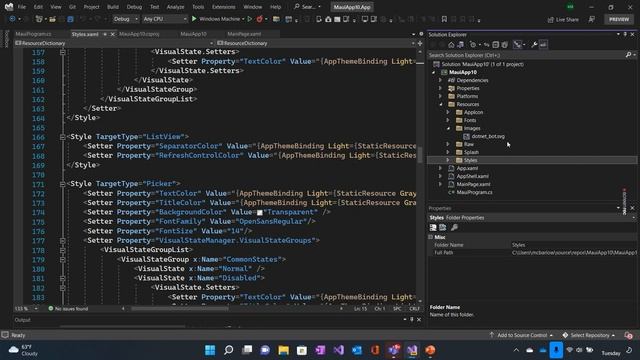Open the notifications icon in the status bar

629,335
